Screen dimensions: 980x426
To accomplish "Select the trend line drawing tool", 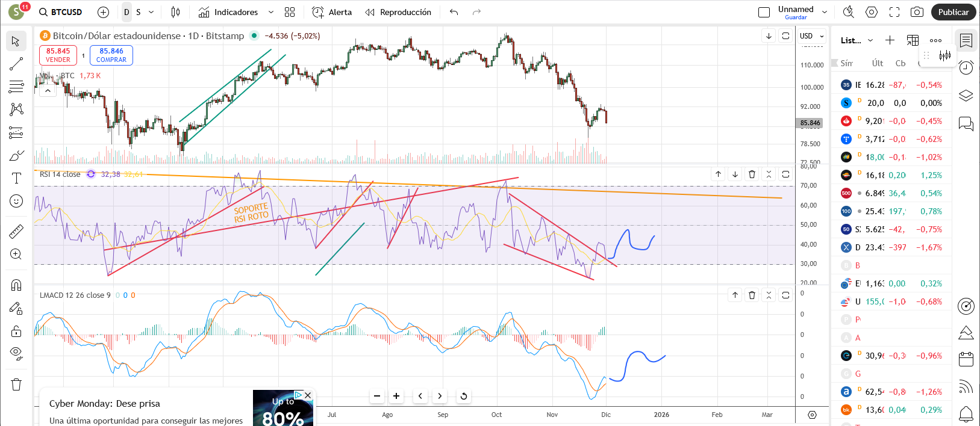I will (x=16, y=64).
